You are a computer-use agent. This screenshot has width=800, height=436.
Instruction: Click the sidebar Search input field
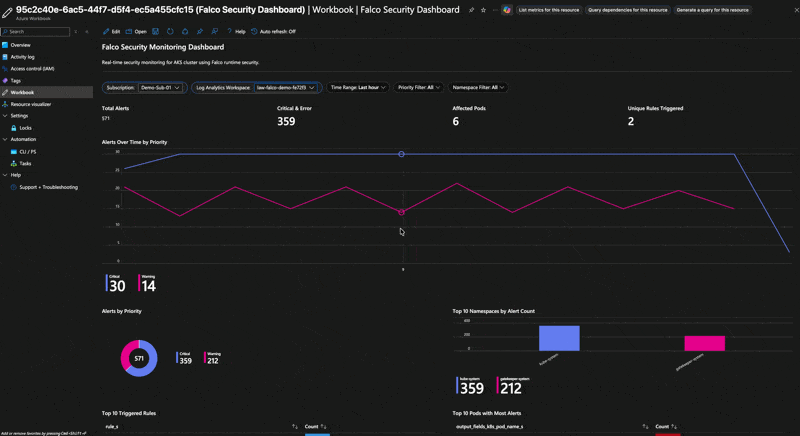(35, 32)
